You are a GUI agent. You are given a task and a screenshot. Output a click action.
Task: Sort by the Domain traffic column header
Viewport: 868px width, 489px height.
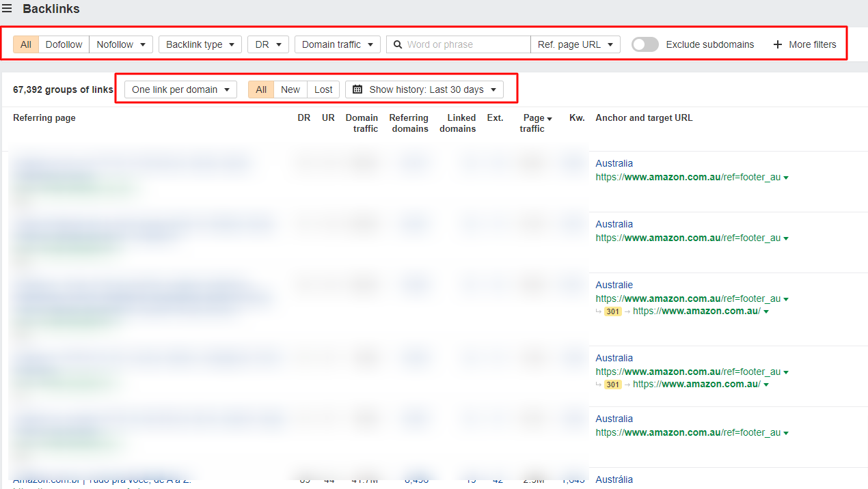362,123
